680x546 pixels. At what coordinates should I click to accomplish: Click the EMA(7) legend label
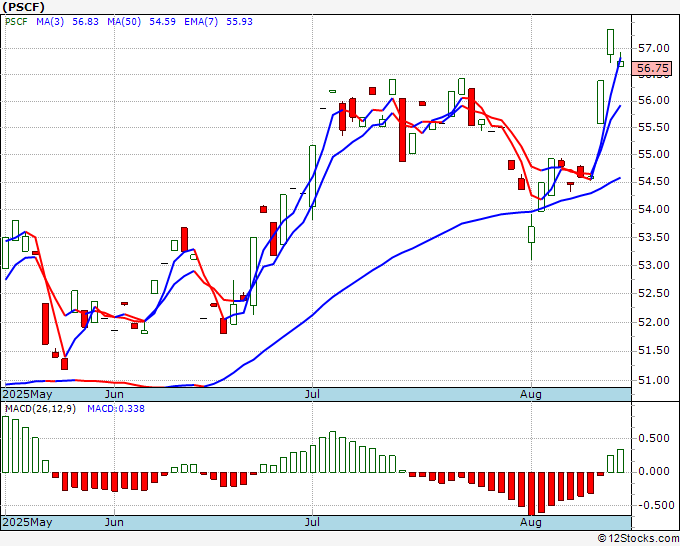tap(201, 22)
